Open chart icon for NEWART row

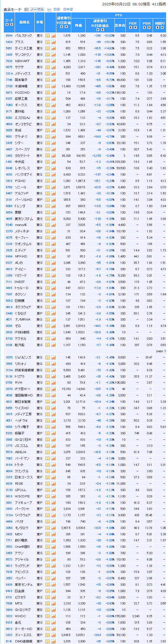click(53, 61)
